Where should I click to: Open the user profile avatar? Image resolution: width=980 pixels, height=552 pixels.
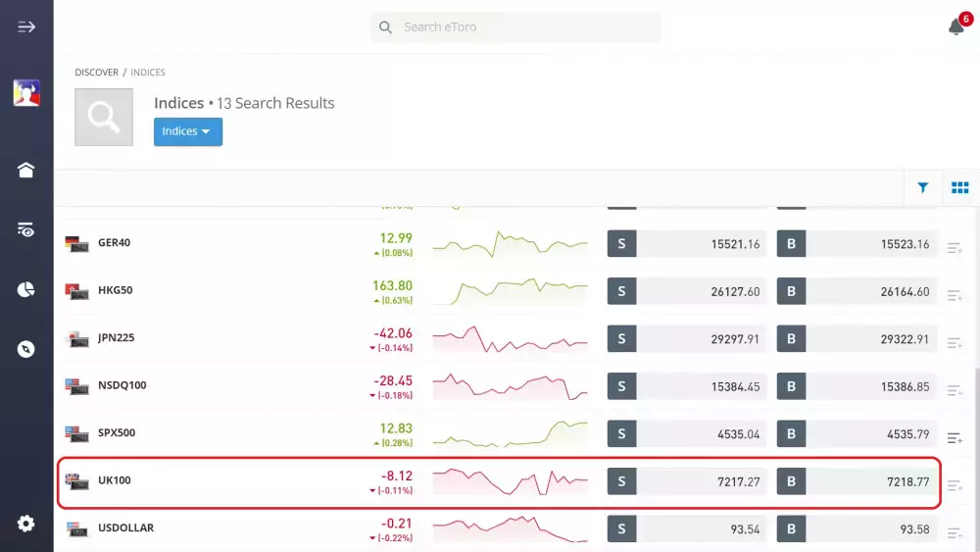click(x=26, y=93)
